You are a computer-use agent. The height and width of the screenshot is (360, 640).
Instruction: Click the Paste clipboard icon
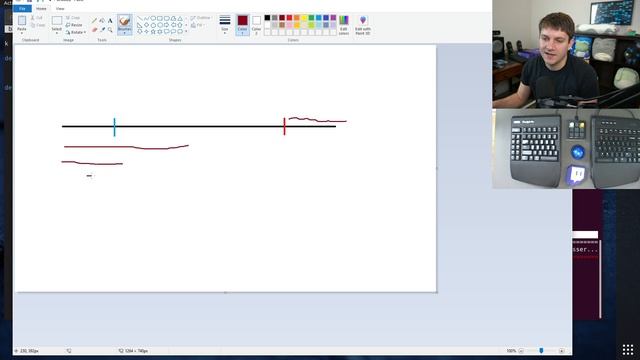(22, 20)
